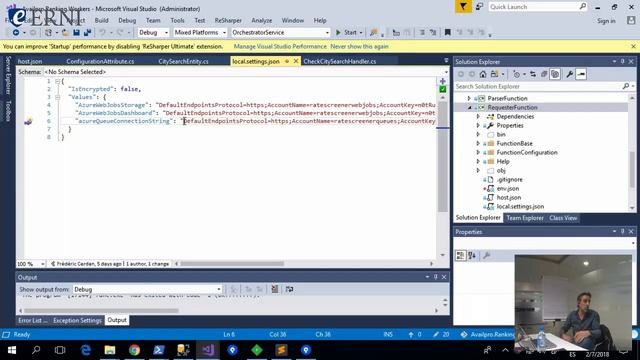
Task: Click the Output panel horizontal scrollbar
Action: click(101, 311)
